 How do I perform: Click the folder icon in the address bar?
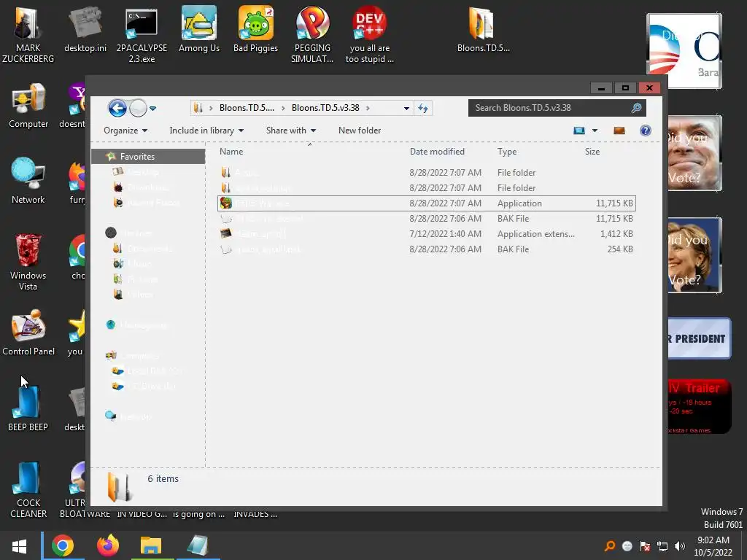pyautogui.click(x=198, y=108)
